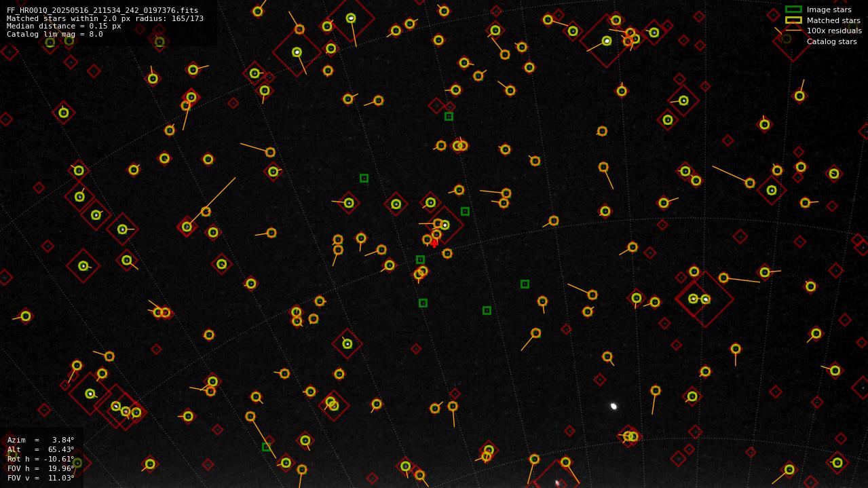Click the 'FOV v = 11.03°' readout
868x488 pixels.
(x=41, y=478)
